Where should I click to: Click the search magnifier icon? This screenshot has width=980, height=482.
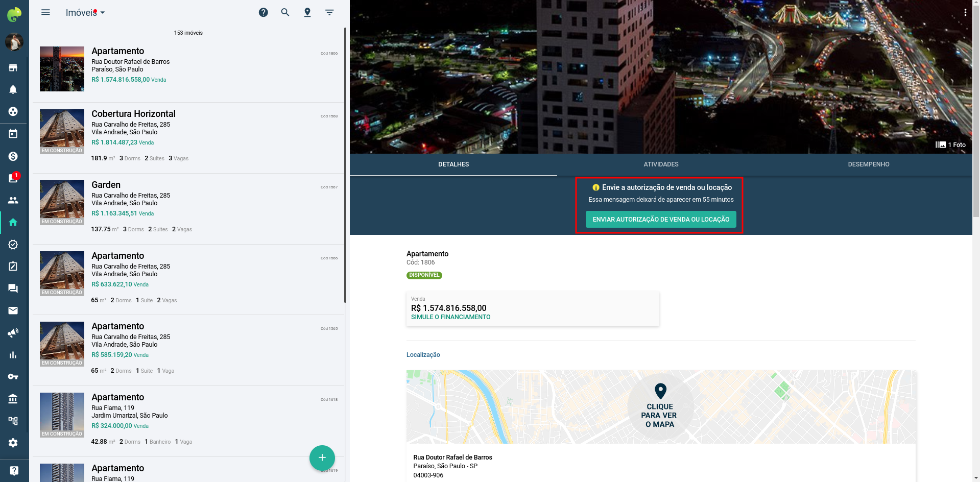click(285, 12)
